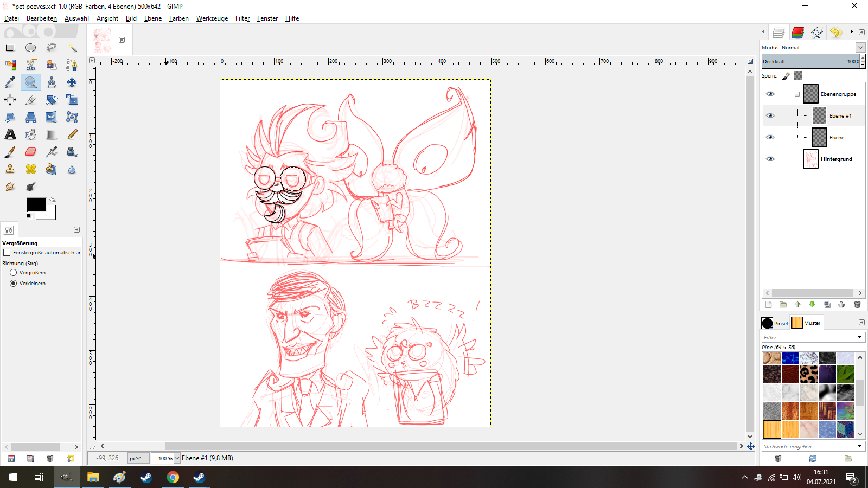The image size is (868, 488).
Task: Activate the Move tool
Action: tap(72, 82)
